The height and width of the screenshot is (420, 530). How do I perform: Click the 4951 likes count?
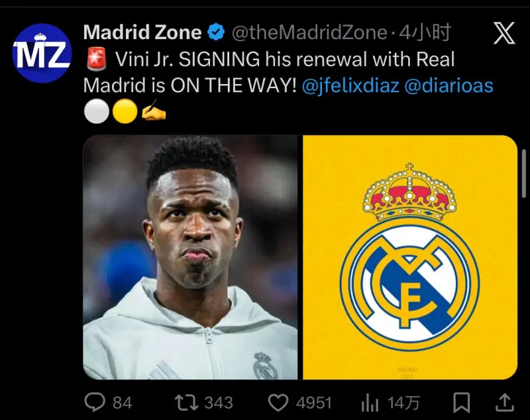[x=313, y=403]
